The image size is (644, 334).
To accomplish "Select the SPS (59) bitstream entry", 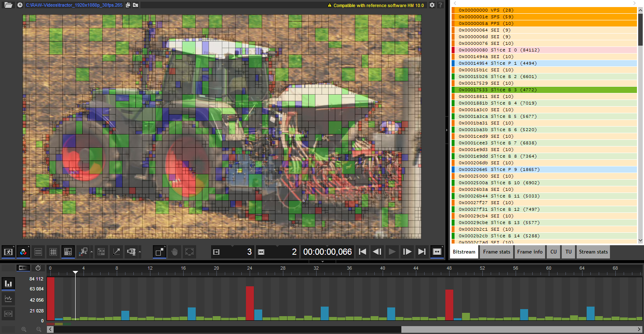I will [x=544, y=17].
